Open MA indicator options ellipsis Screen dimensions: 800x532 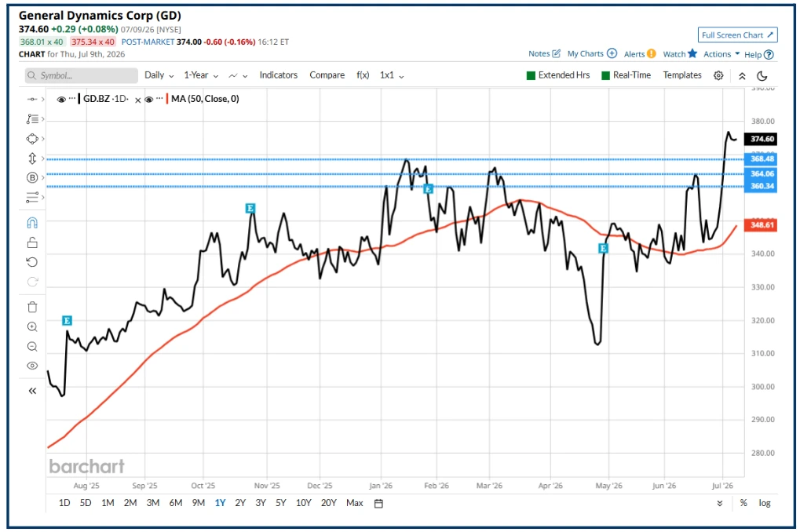tap(159, 98)
